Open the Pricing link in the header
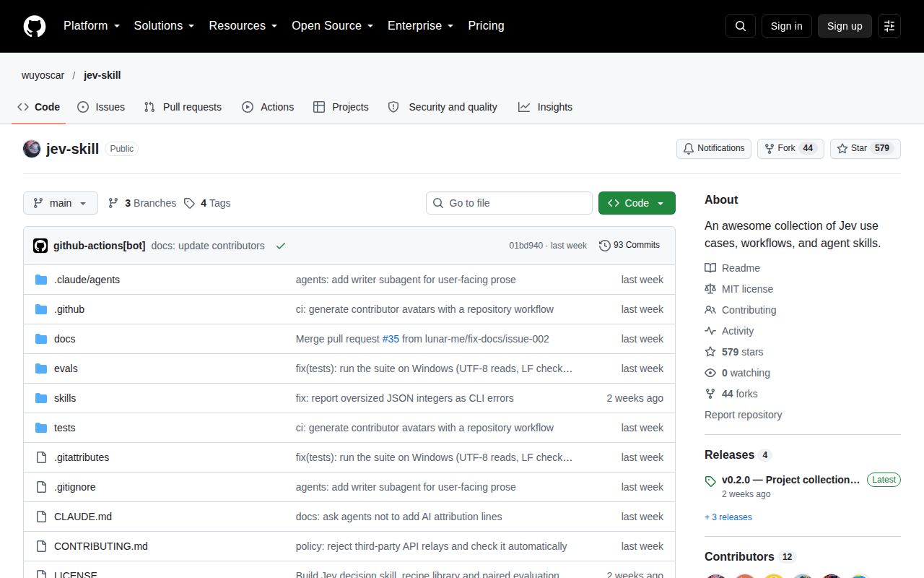This screenshot has height=578, width=924. click(x=486, y=26)
